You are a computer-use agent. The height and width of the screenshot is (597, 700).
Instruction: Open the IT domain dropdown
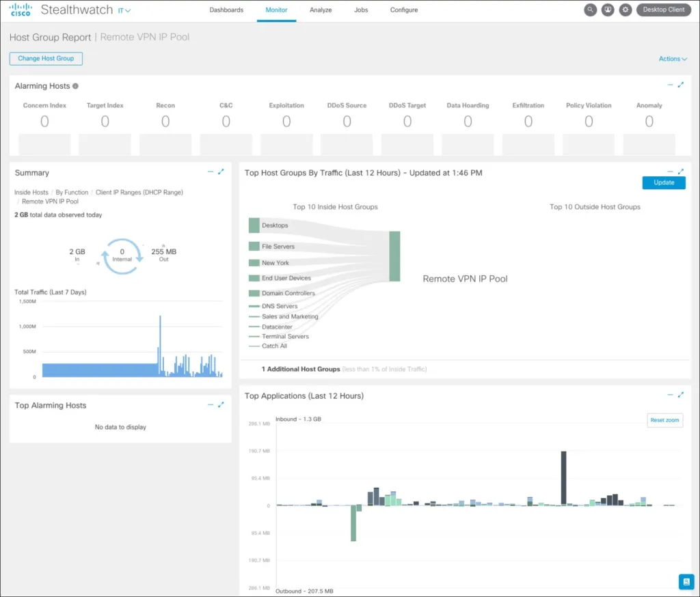pyautogui.click(x=124, y=11)
